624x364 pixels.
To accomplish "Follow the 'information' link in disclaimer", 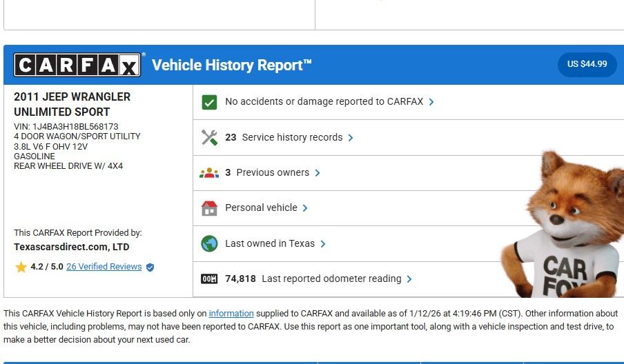I will click(231, 314).
